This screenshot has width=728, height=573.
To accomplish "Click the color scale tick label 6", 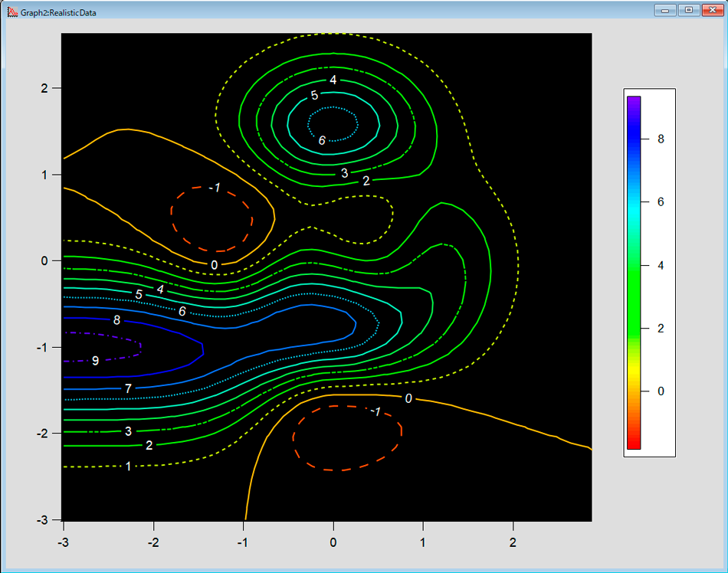I will (x=661, y=201).
